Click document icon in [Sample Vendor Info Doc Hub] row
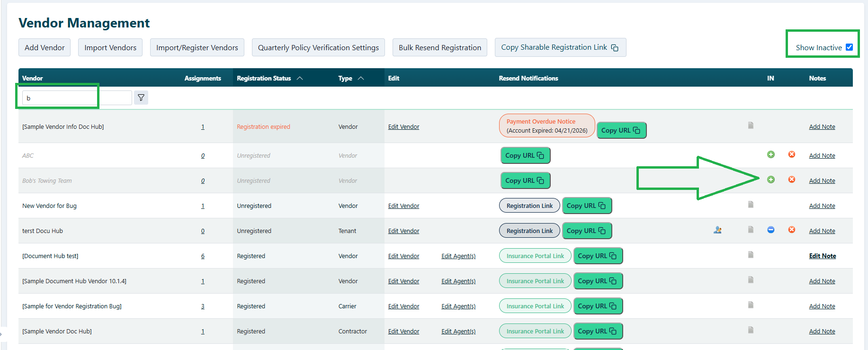Screen dimensions: 868x350 pos(751,126)
